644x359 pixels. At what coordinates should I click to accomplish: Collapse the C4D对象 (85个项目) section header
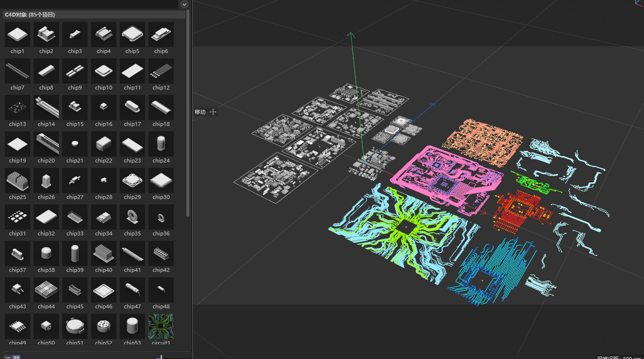point(93,15)
